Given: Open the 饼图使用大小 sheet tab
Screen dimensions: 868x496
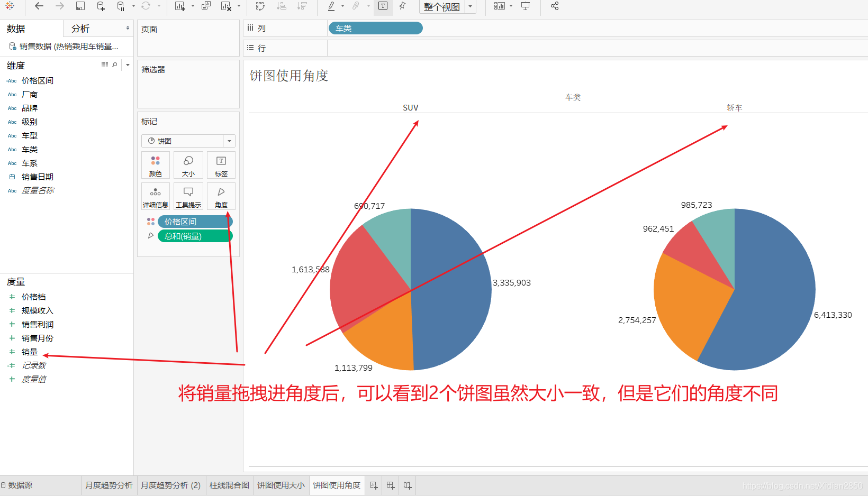Looking at the screenshot, I should click(281, 485).
